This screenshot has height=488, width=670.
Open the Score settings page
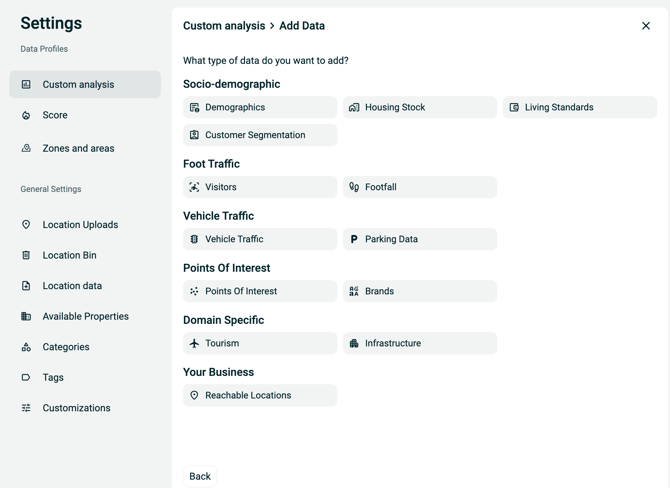[x=55, y=115]
